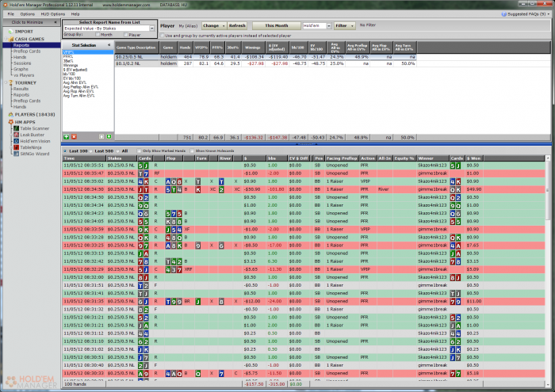Viewport: 555px width, 392px height.
Task: Enable Group By Month checkbox
Action: (98, 35)
